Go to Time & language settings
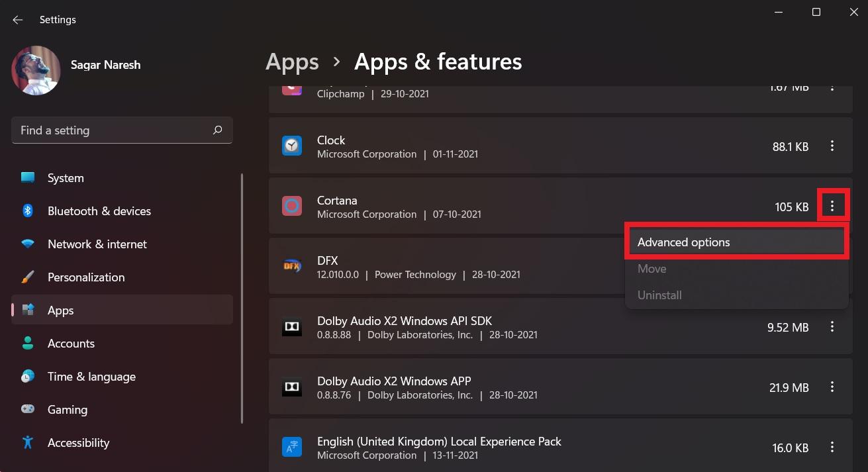This screenshot has width=868, height=472. [91, 377]
